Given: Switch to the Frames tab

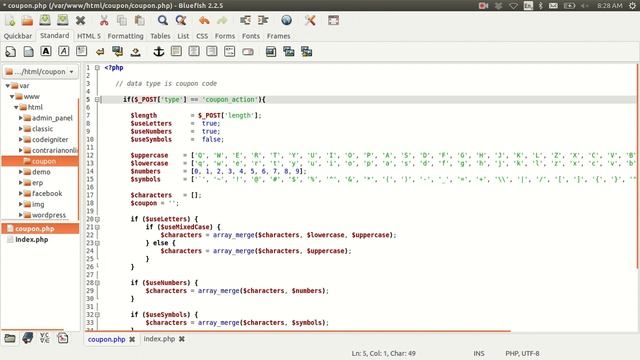Looking at the screenshot, I should tap(278, 36).
